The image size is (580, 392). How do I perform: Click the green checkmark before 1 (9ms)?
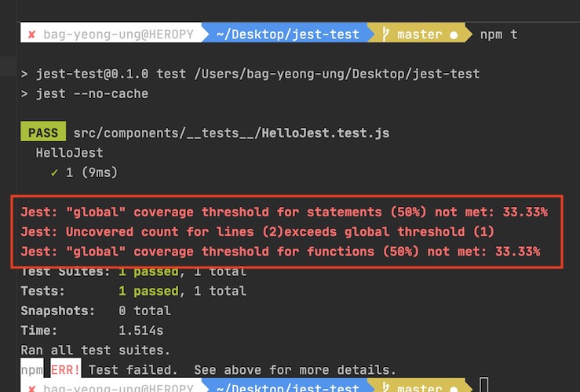click(54, 172)
